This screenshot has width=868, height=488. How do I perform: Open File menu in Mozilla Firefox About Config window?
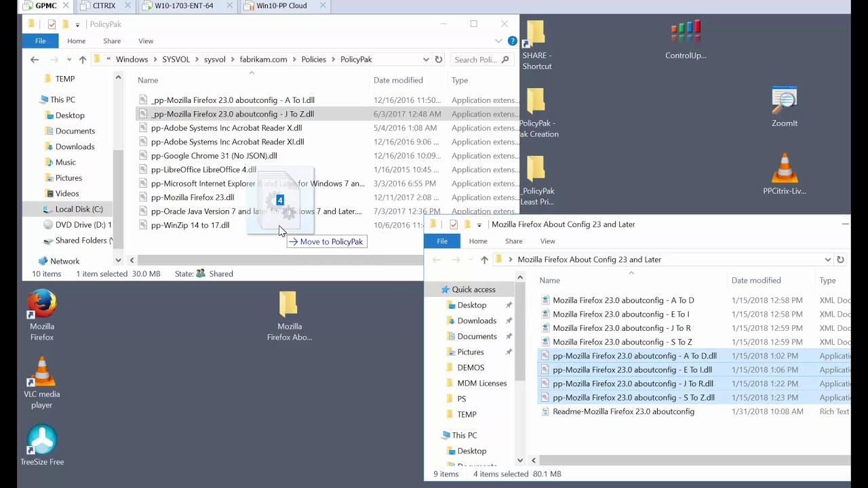(442, 241)
